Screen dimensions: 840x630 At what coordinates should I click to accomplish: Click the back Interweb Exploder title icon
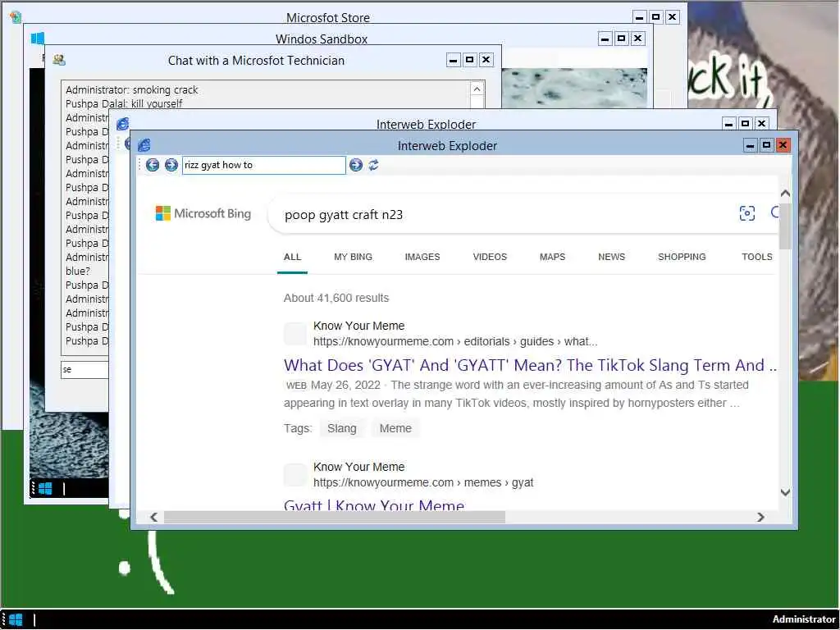tap(123, 124)
